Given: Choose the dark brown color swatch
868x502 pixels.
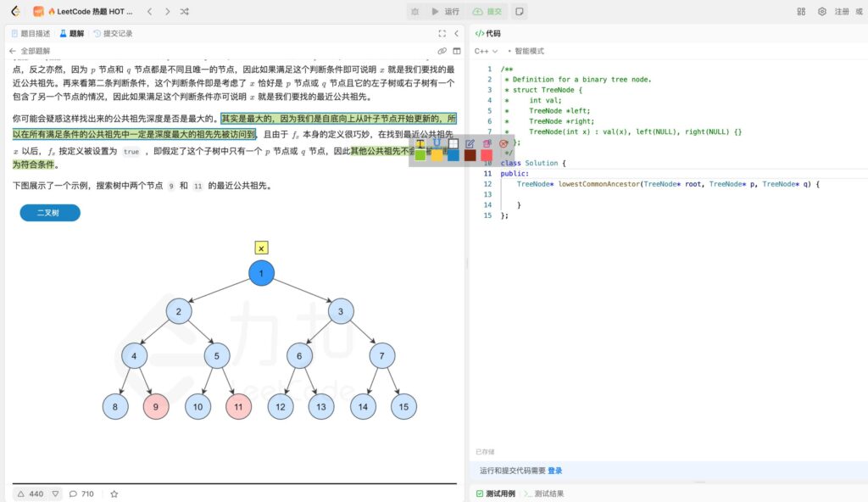Looking at the screenshot, I should [x=470, y=156].
